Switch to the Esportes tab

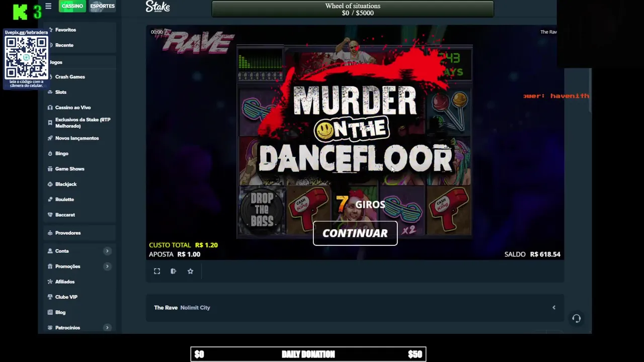[103, 6]
